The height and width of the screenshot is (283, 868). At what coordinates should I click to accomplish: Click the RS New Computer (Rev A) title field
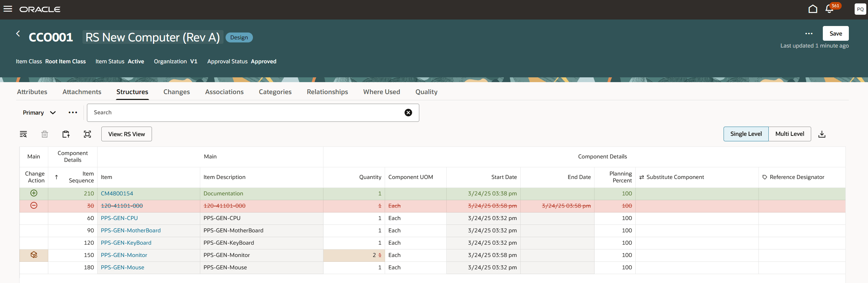click(153, 37)
